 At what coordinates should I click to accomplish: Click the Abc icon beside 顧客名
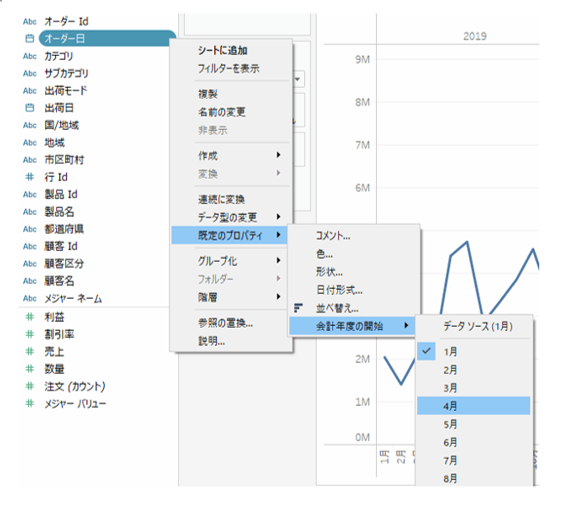click(30, 281)
